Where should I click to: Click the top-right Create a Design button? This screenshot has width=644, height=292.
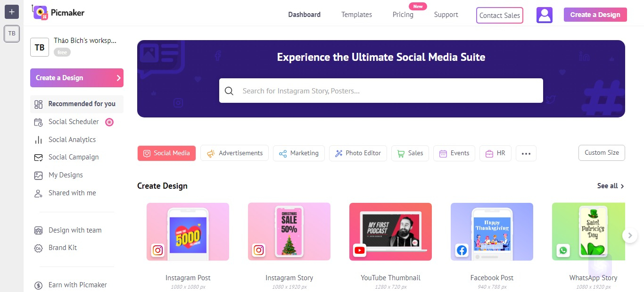[x=595, y=15]
